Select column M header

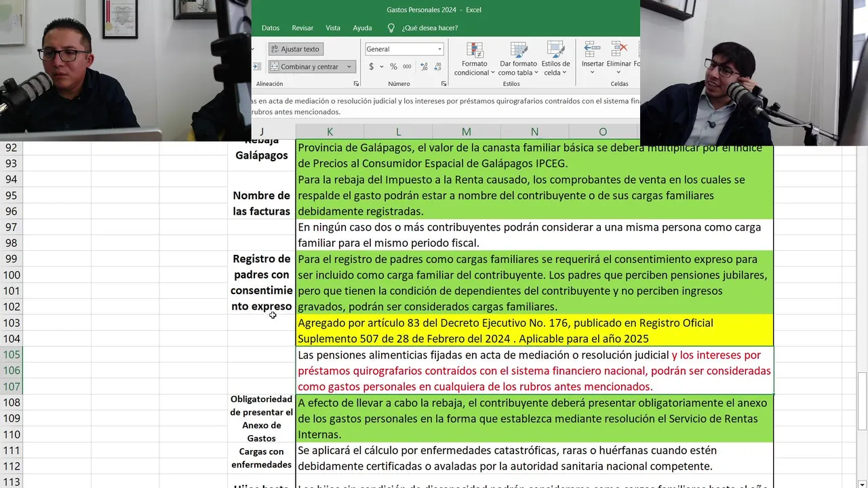467,131
